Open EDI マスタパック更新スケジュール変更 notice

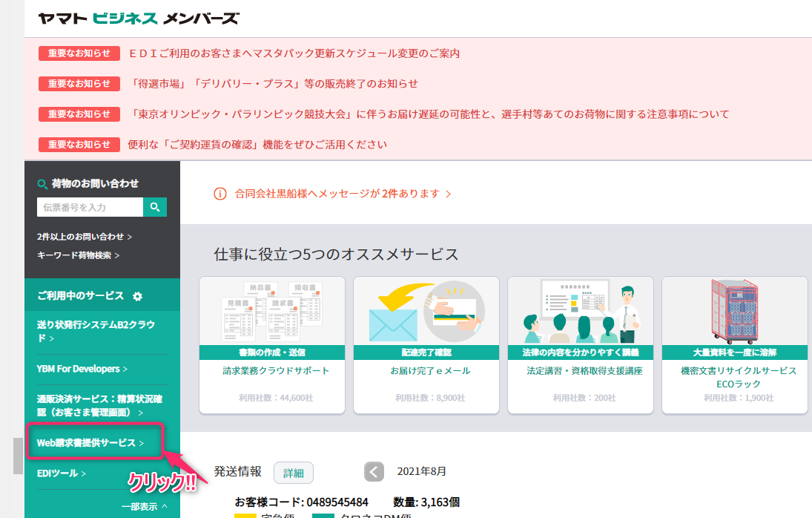(x=294, y=53)
